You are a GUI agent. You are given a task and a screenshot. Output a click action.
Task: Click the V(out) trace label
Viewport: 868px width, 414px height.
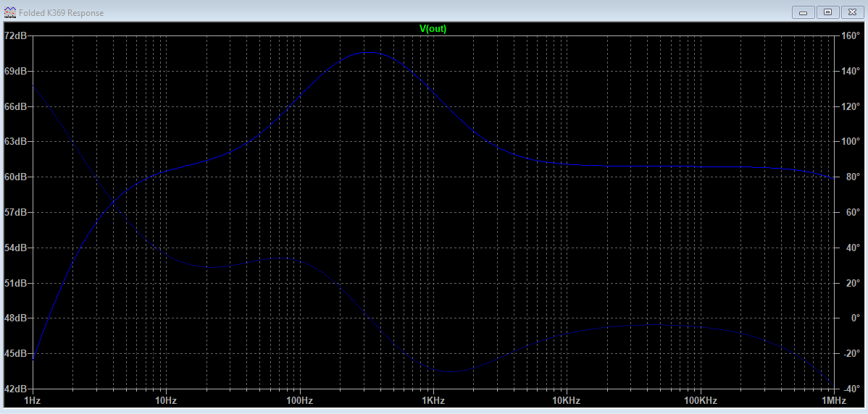[433, 29]
